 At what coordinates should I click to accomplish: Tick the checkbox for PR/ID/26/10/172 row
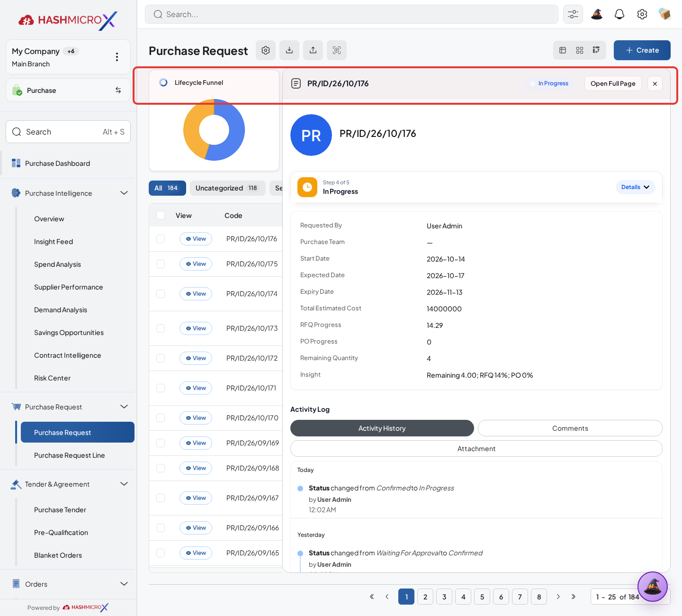[161, 358]
